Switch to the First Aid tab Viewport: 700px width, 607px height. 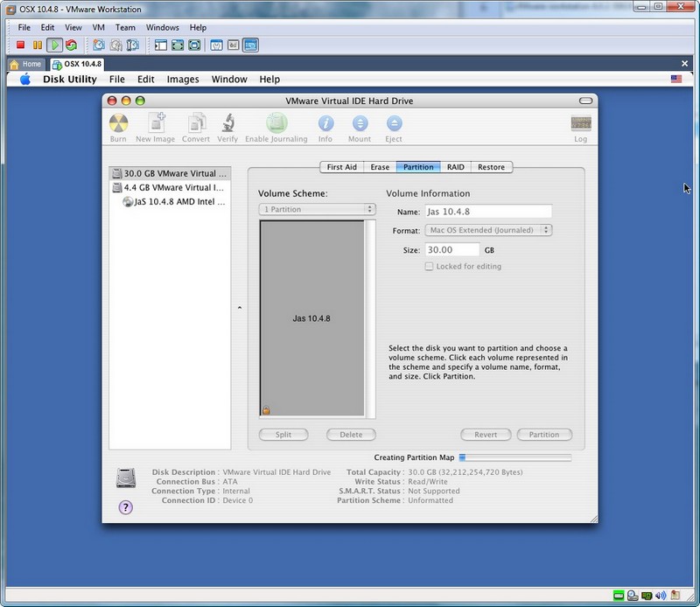[342, 167]
